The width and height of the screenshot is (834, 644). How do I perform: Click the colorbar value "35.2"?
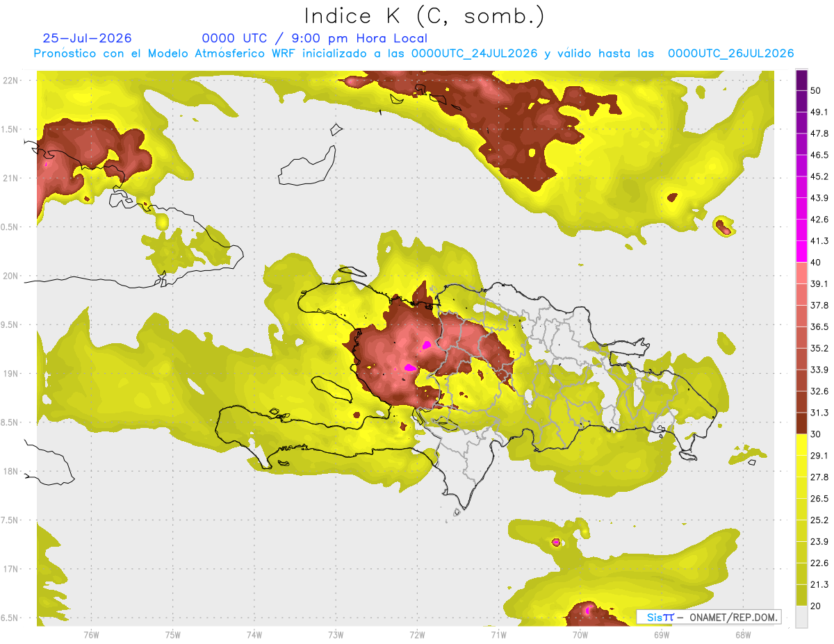pos(820,349)
